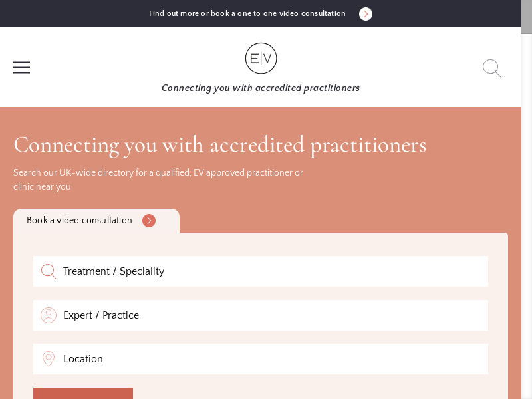Open site search via magnifier icon
This screenshot has width=532, height=399.
tap(491, 68)
